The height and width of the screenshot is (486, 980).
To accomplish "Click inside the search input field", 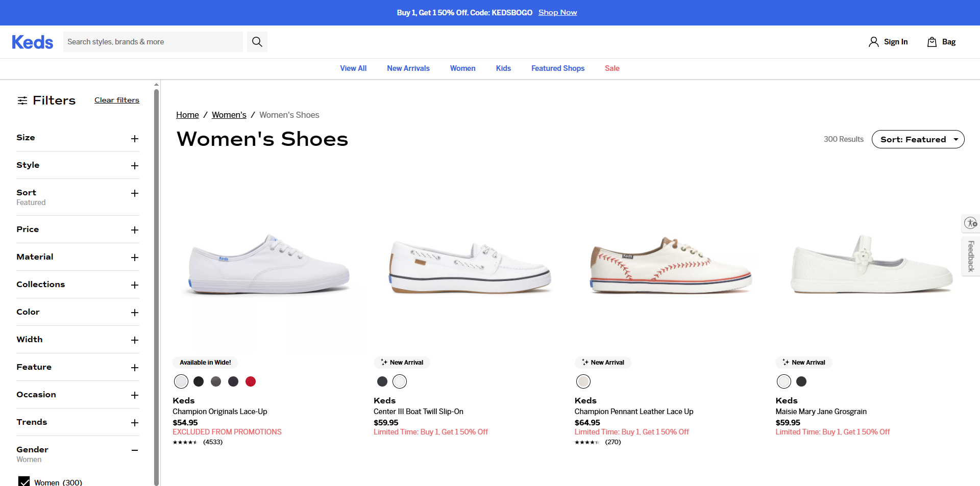I will pyautogui.click(x=153, y=41).
